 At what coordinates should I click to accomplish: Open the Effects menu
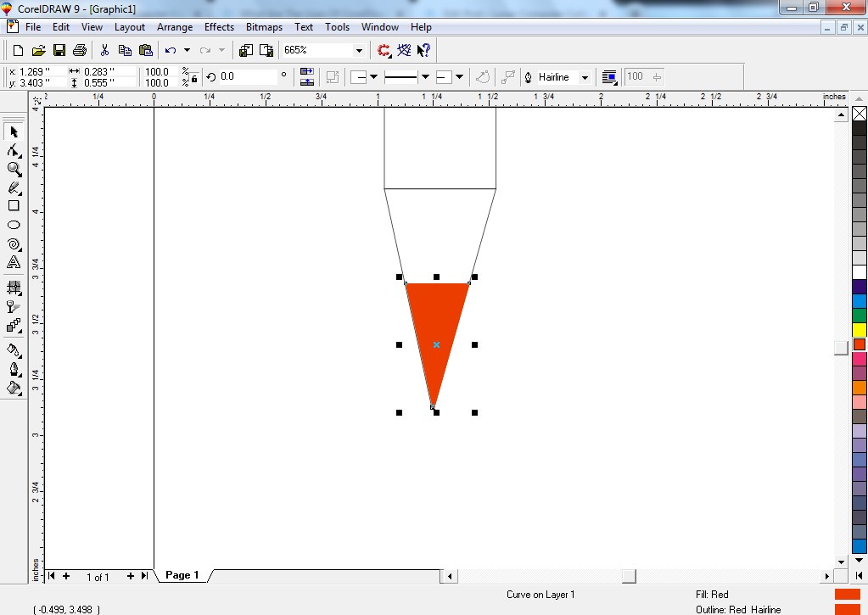click(219, 26)
